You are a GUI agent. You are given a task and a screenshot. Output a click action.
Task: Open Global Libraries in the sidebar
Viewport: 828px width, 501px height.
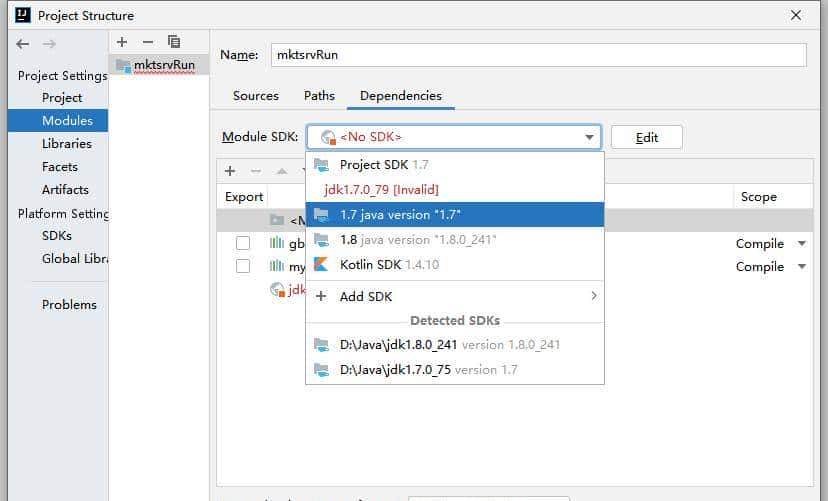click(x=75, y=259)
